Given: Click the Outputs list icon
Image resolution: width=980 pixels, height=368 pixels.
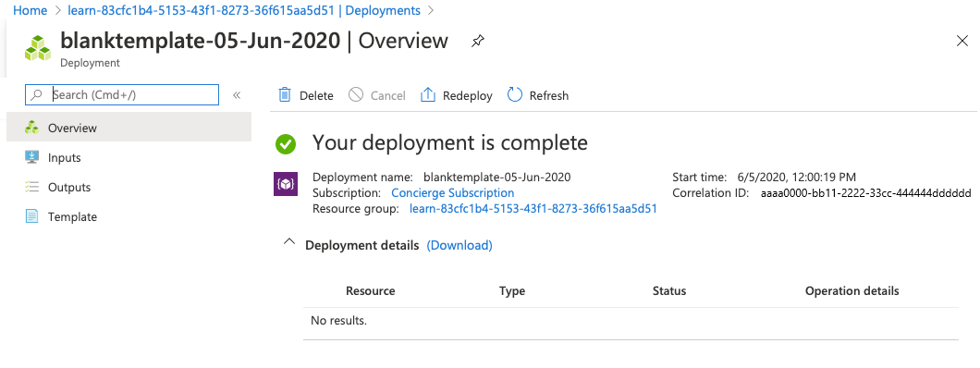Looking at the screenshot, I should [31, 187].
